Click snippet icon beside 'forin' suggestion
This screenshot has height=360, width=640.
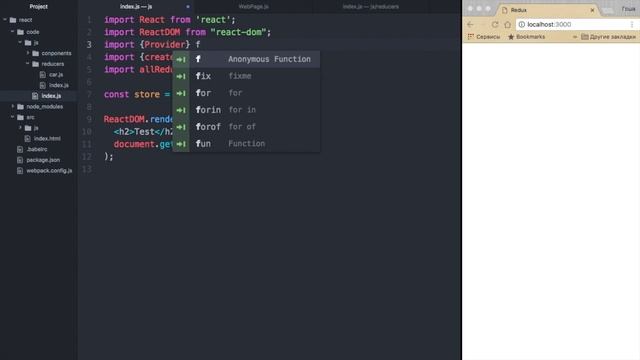point(181,110)
